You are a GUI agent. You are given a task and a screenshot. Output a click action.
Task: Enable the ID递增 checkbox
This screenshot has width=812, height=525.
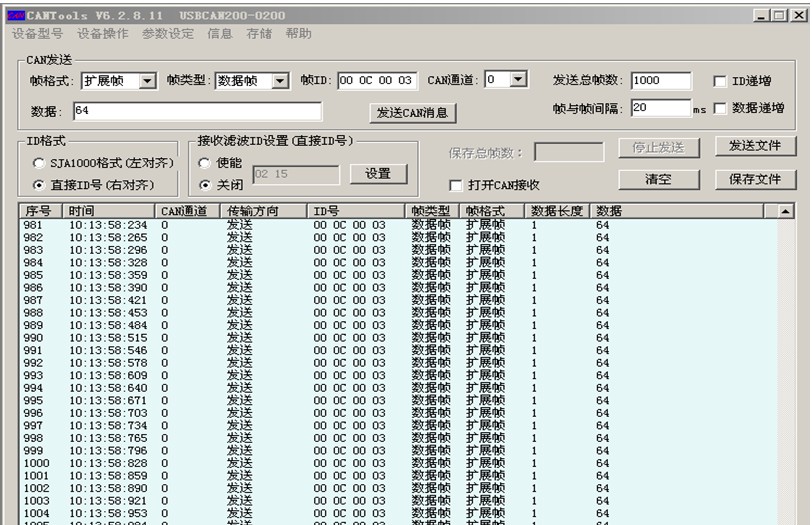click(x=720, y=82)
